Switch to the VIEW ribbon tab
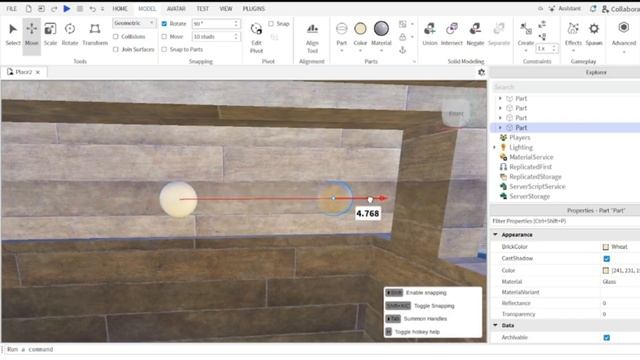 (x=226, y=9)
